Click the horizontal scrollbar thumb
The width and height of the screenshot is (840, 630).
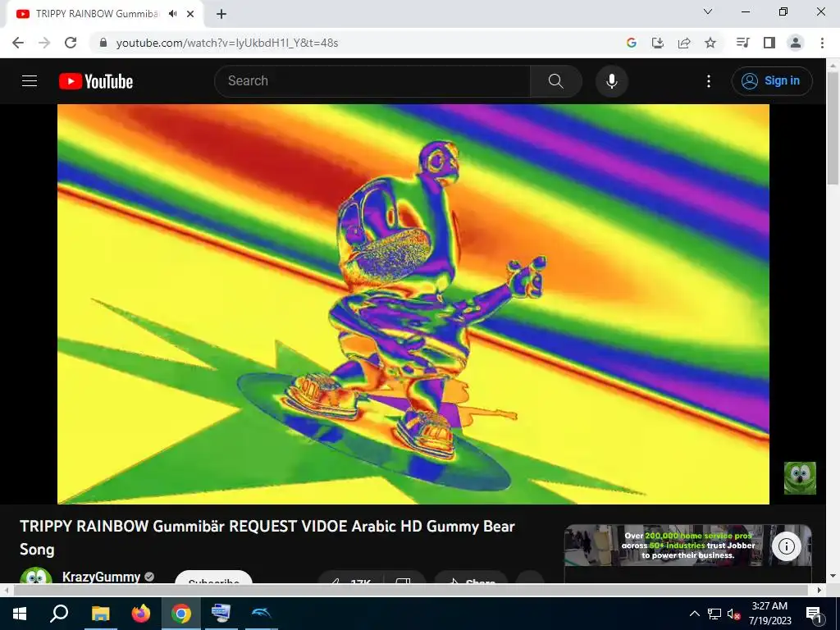[410, 591]
